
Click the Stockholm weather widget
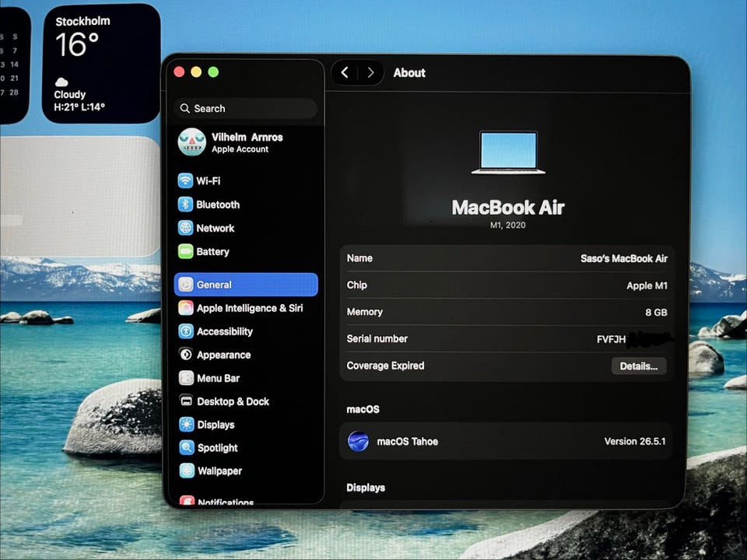tap(101, 64)
